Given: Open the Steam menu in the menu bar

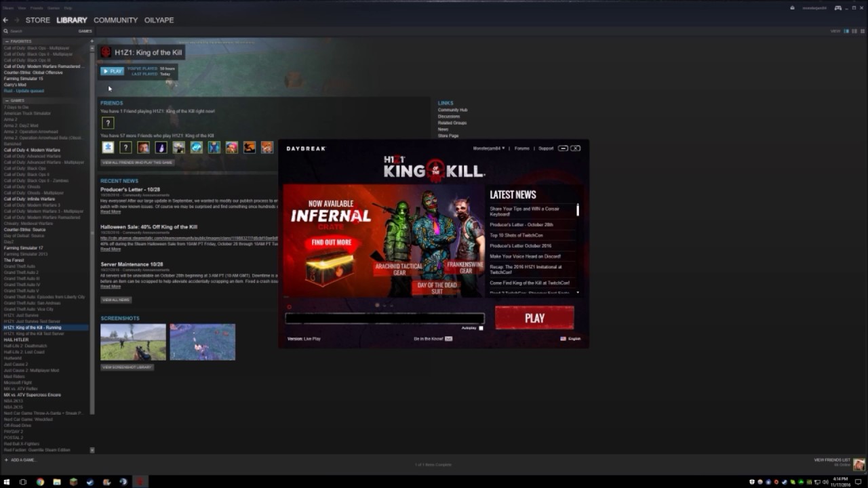Looking at the screenshot, I should (8, 7).
